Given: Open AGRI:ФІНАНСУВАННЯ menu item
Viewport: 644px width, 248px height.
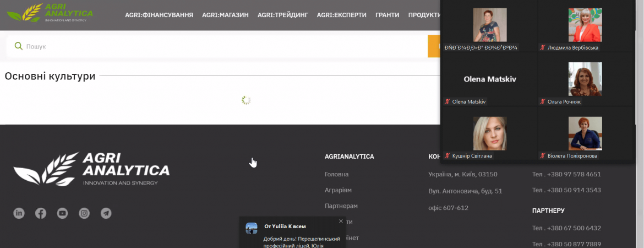Looking at the screenshot, I should 160,15.
